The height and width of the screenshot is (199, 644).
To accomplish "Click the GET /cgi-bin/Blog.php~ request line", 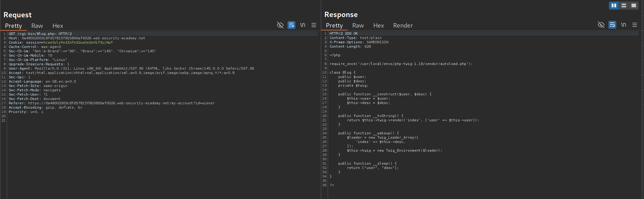I will click(x=40, y=34).
